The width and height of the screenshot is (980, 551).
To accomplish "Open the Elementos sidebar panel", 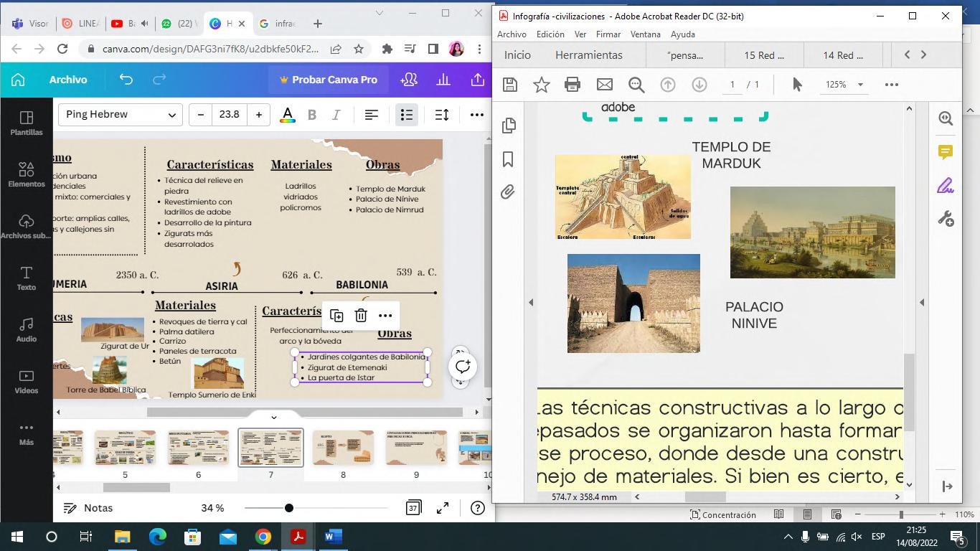I will coord(27,174).
